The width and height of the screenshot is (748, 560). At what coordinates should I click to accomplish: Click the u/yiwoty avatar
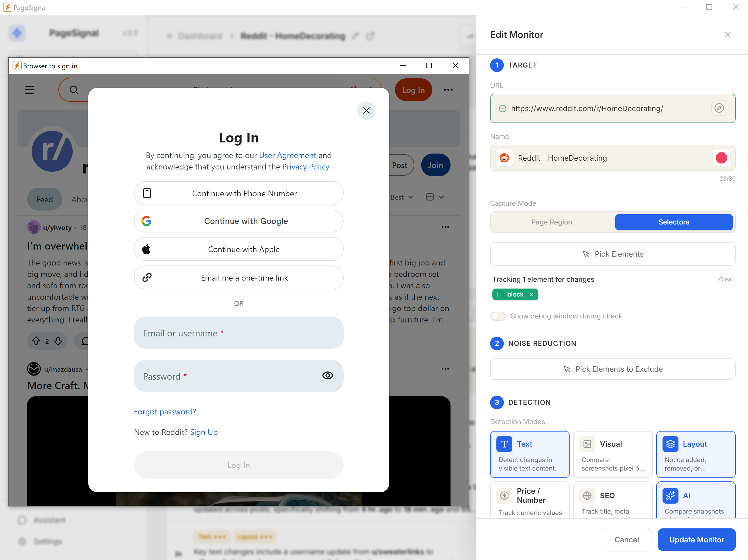pos(34,227)
